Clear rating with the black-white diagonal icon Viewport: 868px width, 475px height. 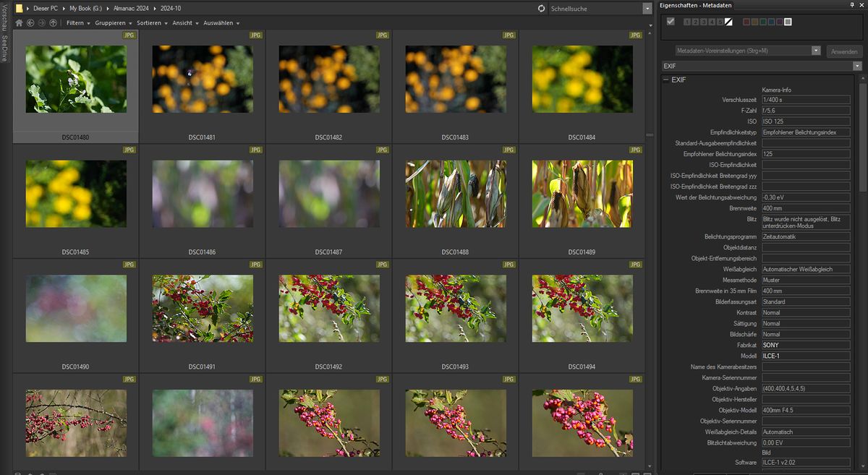(x=728, y=22)
